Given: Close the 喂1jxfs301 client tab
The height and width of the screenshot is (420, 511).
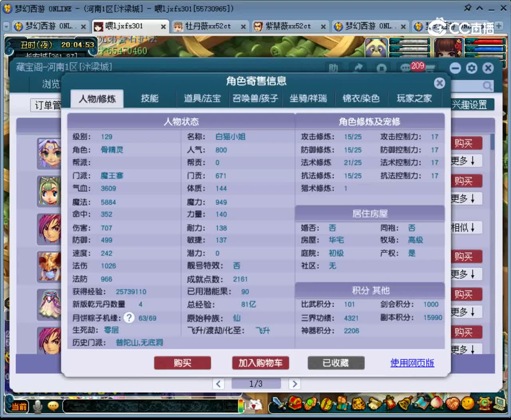Looking at the screenshot, I should [x=163, y=27].
